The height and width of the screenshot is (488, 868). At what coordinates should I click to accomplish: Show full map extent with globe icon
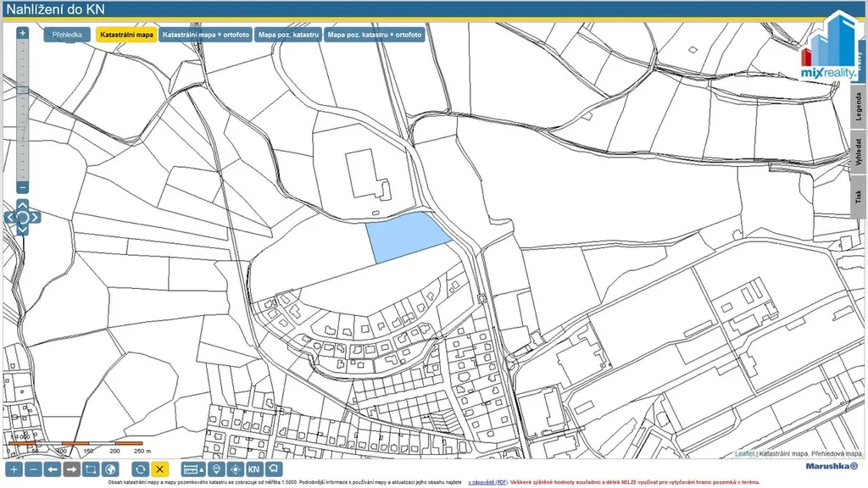tap(109, 469)
